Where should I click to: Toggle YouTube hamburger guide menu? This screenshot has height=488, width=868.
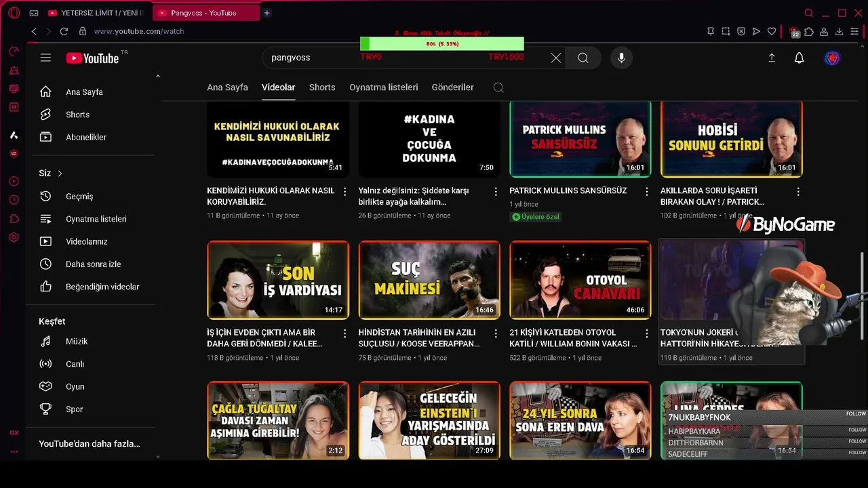45,58
